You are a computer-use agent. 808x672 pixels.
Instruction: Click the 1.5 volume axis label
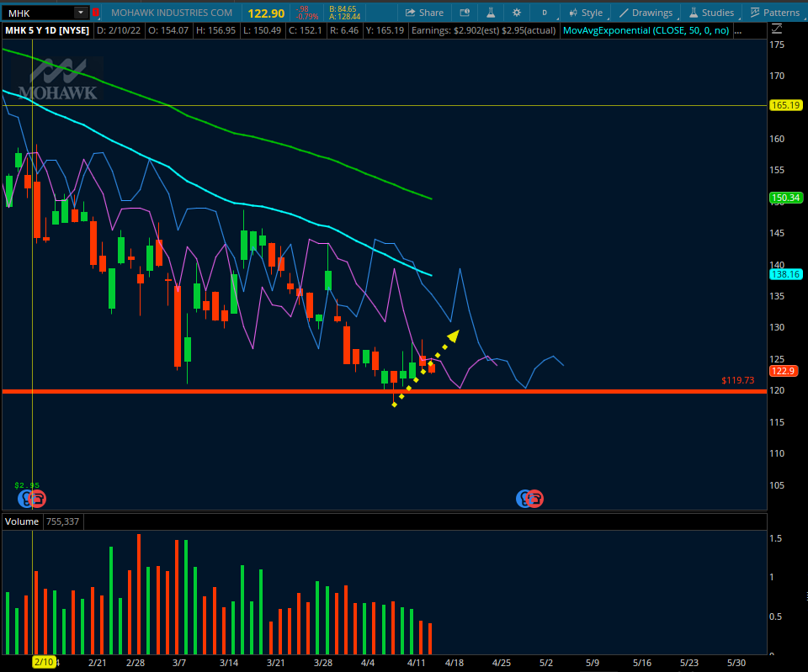tap(775, 538)
